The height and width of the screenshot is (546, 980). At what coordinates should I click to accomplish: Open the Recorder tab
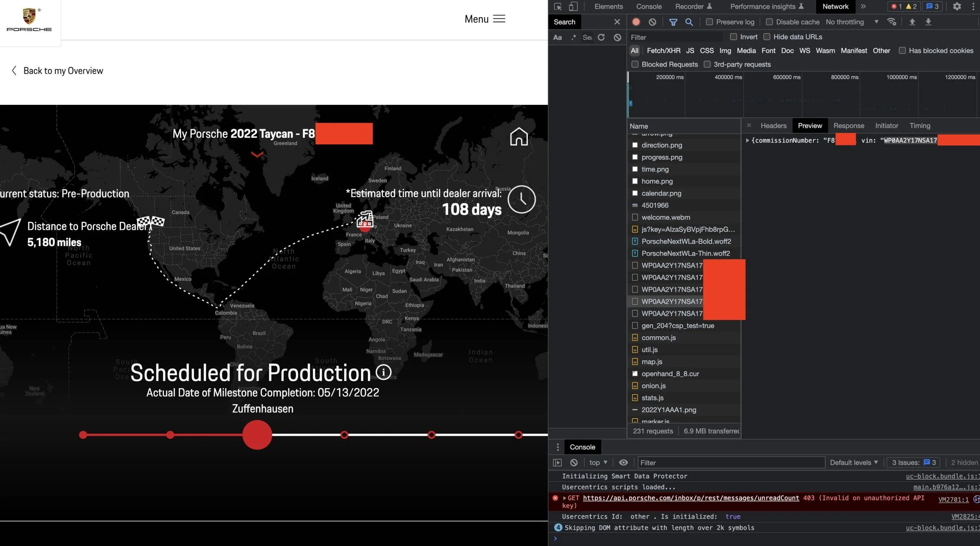693,7
